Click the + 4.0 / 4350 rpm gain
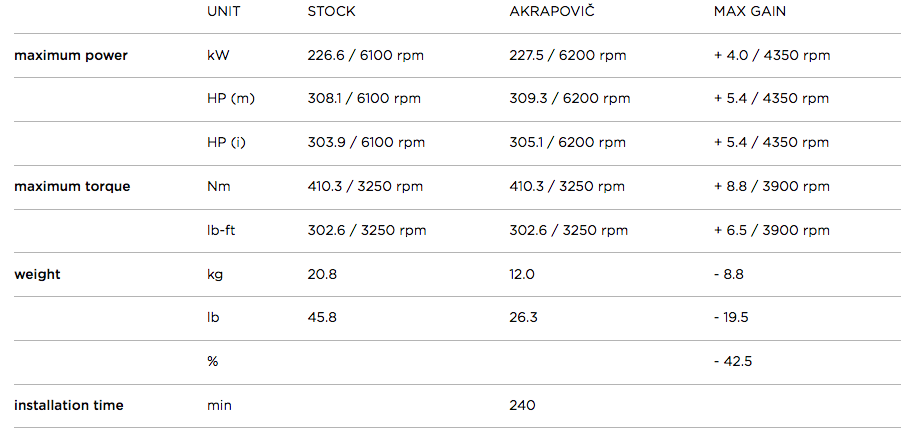912x436 pixels. tap(771, 55)
